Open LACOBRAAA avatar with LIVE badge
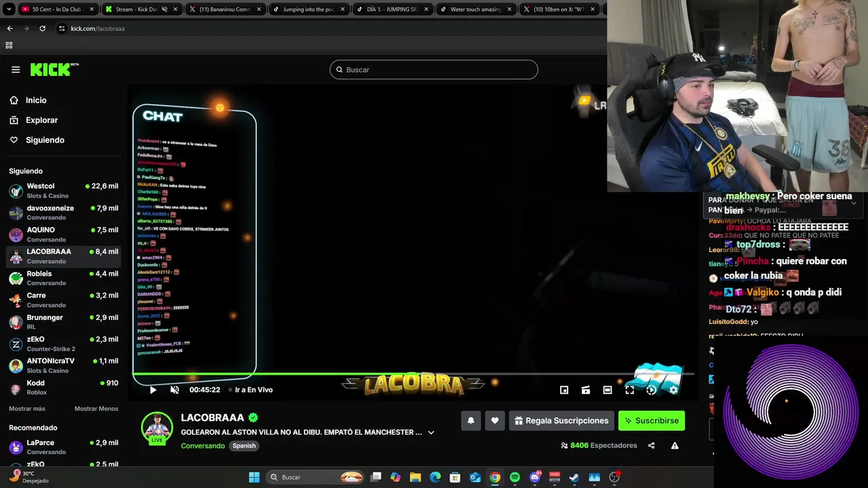 [157, 428]
